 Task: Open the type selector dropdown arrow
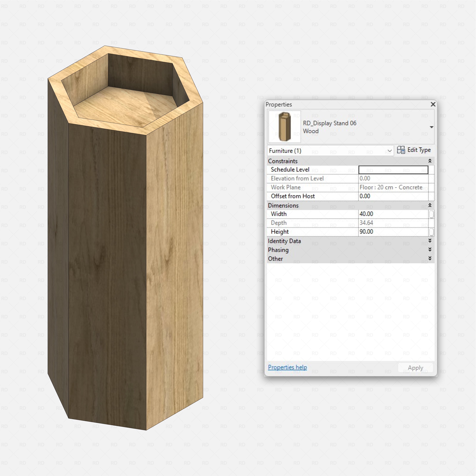pyautogui.click(x=431, y=127)
